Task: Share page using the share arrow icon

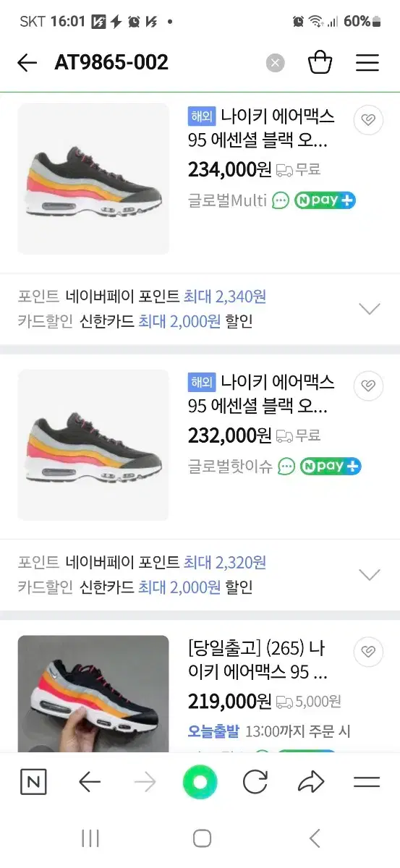Action: pyautogui.click(x=311, y=782)
